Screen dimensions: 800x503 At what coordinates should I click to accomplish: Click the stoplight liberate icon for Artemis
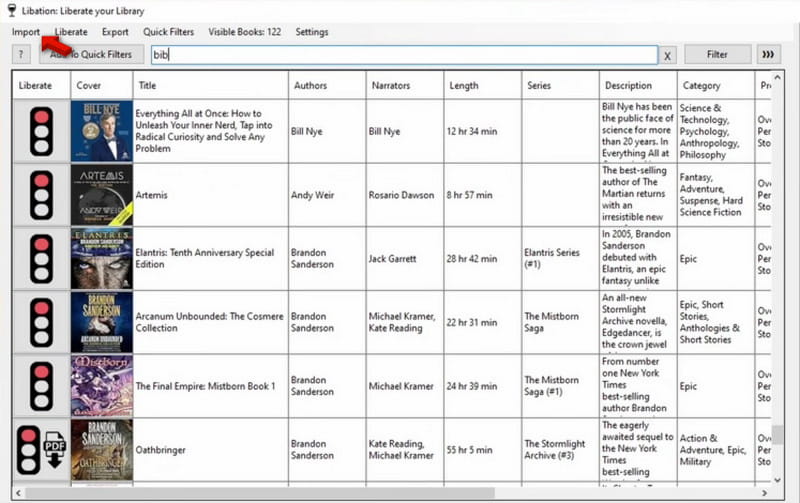(x=41, y=195)
